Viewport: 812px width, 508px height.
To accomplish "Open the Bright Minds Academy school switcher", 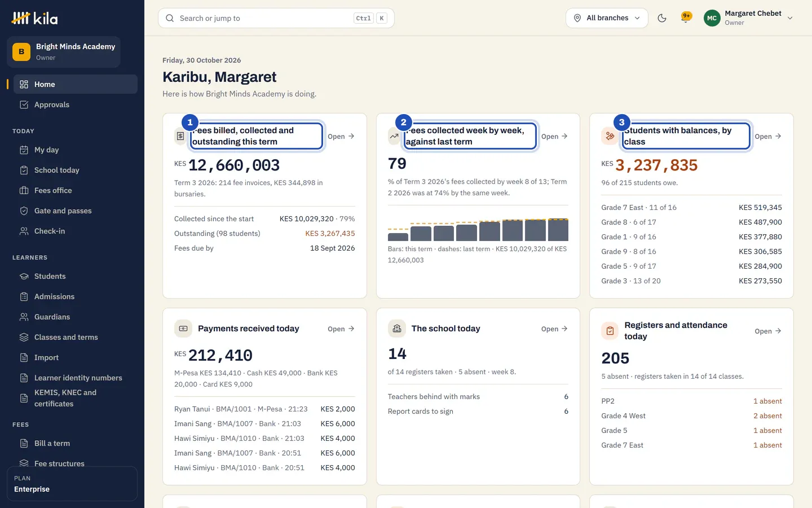I will 64,52.
